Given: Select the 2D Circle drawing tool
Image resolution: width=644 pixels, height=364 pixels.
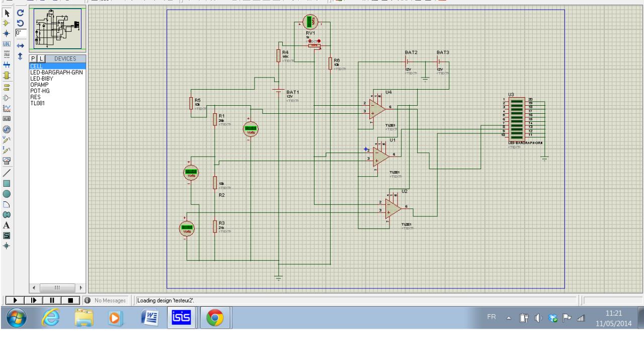Looking at the screenshot, I should [7, 194].
